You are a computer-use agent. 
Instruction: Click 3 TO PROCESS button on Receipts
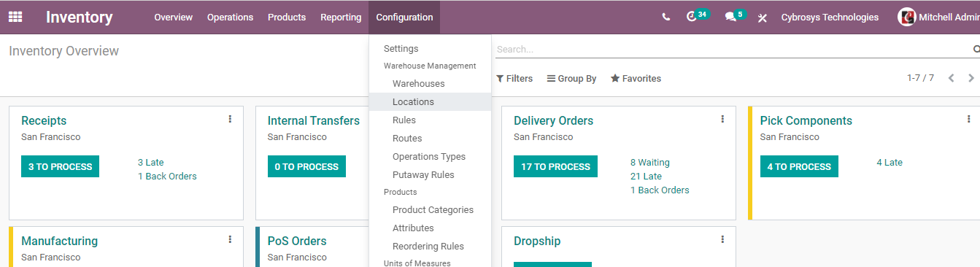60,166
